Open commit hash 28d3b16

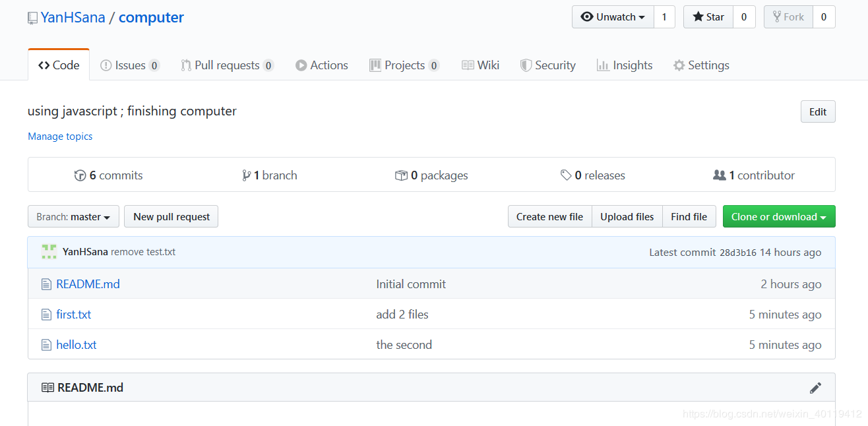pyautogui.click(x=737, y=253)
